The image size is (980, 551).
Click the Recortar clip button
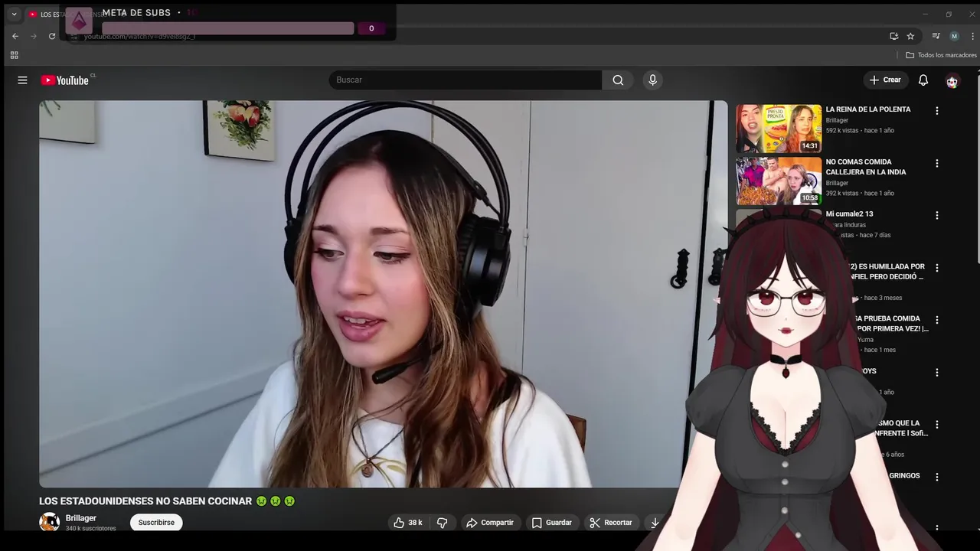(x=611, y=523)
